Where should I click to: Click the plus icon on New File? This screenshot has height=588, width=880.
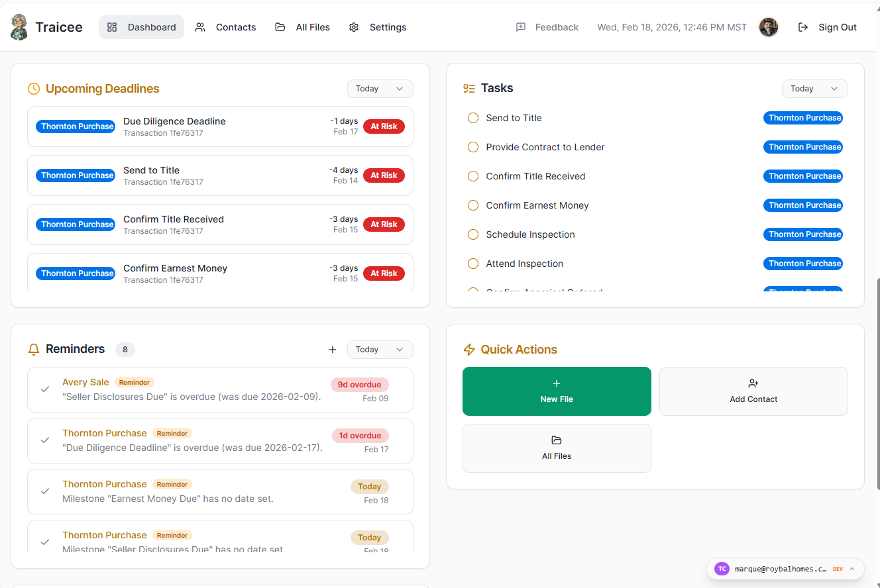(557, 383)
